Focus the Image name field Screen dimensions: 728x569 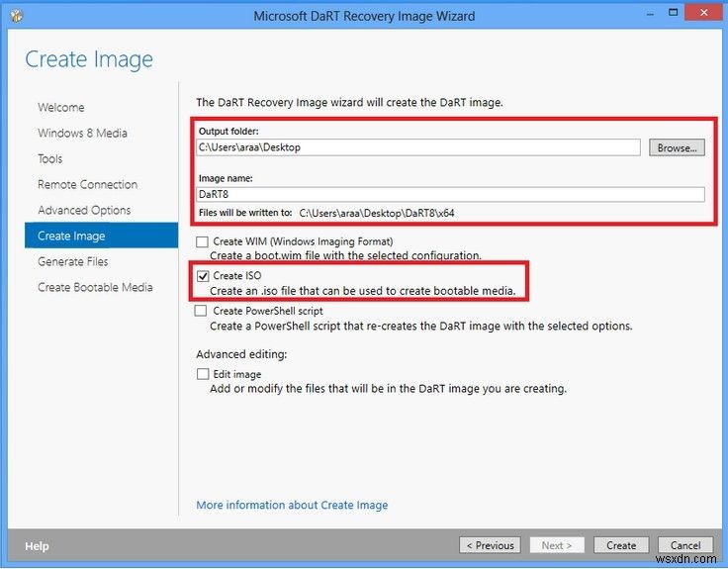pyautogui.click(x=450, y=194)
